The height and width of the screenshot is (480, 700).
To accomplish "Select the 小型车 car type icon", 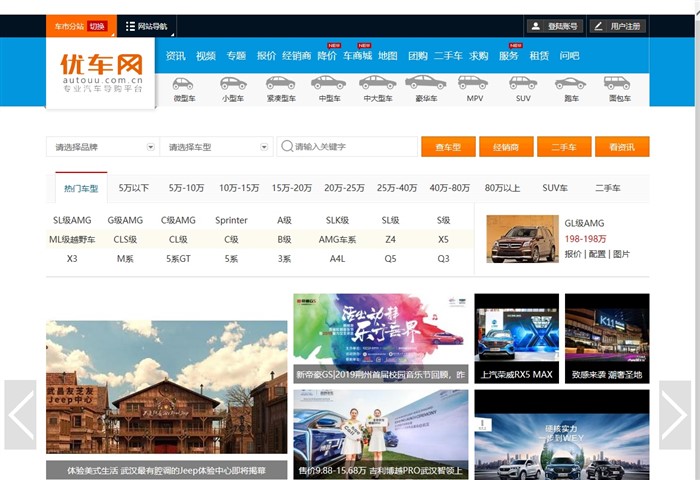I will pos(233,83).
